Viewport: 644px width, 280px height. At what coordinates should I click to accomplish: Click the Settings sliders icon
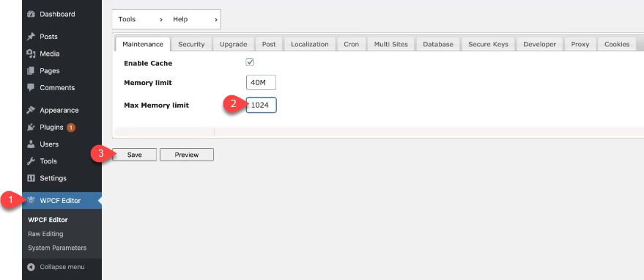[31, 178]
